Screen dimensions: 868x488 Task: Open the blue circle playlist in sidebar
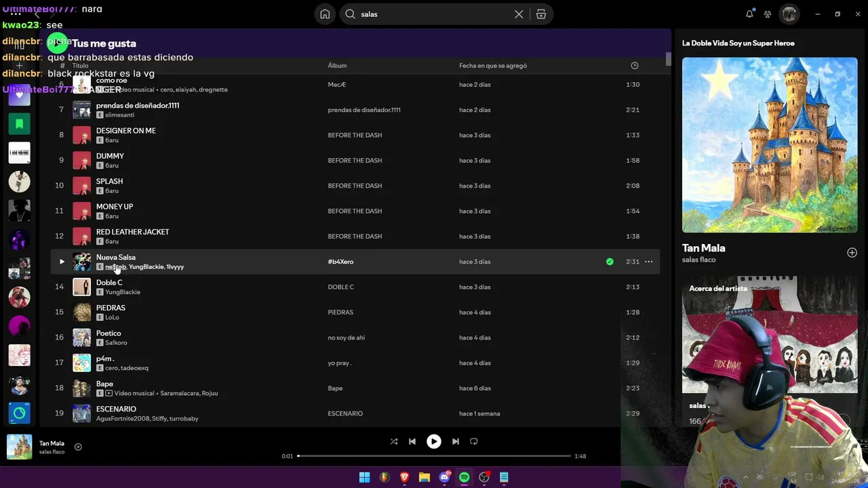click(19, 413)
